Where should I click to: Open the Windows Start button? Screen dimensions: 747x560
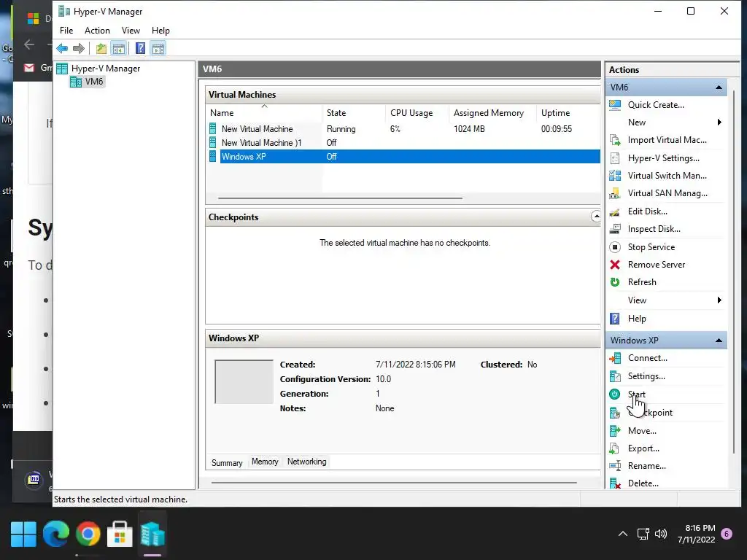(23, 534)
